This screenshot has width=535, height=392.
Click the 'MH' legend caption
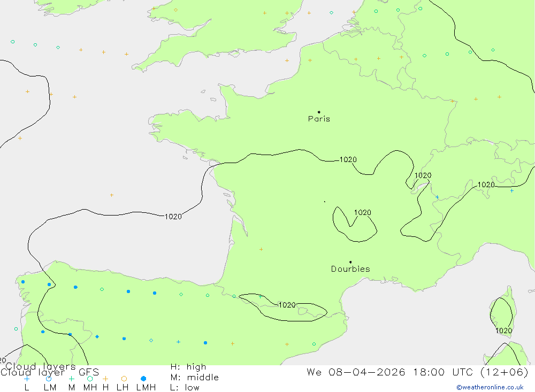pos(90,388)
